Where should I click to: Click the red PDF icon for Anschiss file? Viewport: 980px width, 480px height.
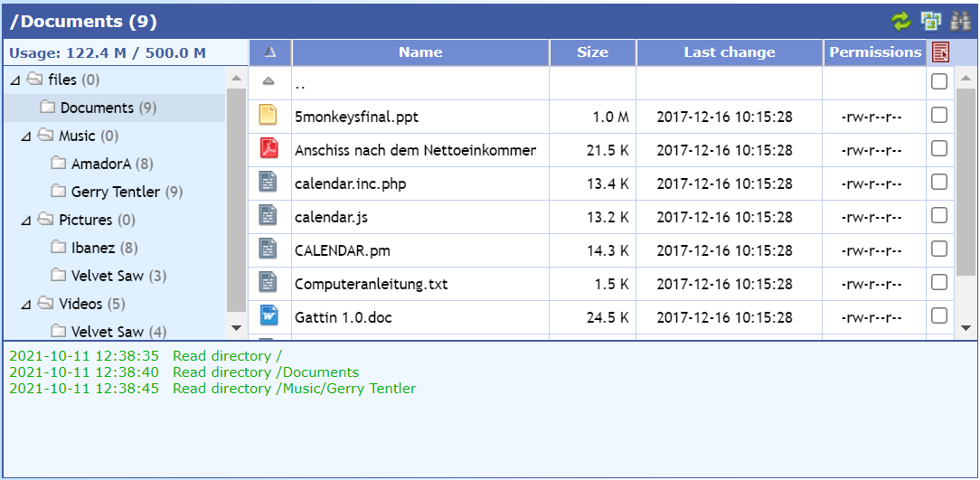269,149
